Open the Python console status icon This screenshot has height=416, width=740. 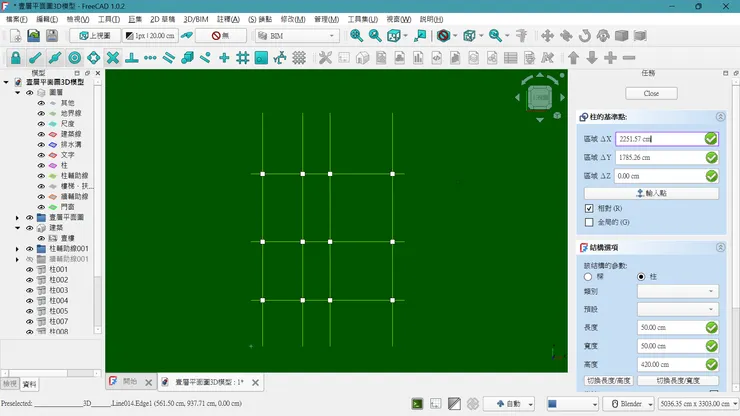417,404
